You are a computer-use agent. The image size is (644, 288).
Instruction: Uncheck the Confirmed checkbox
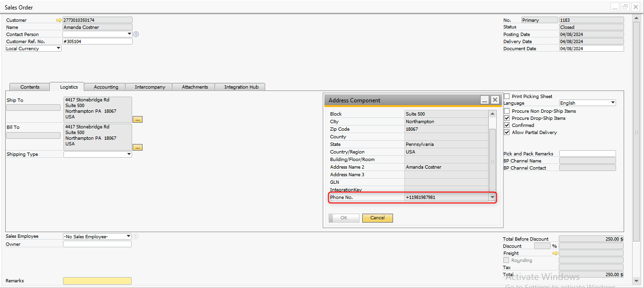[x=507, y=126]
